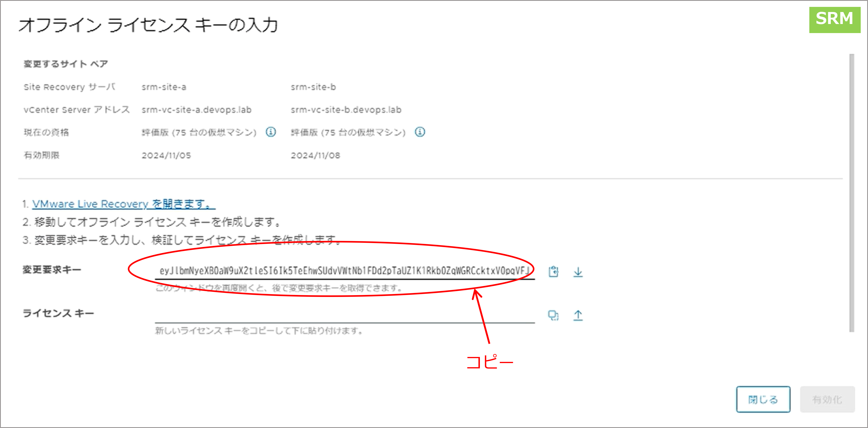Click the 評価版 entitlement text for site-b
The image size is (868, 428).
click(348, 132)
